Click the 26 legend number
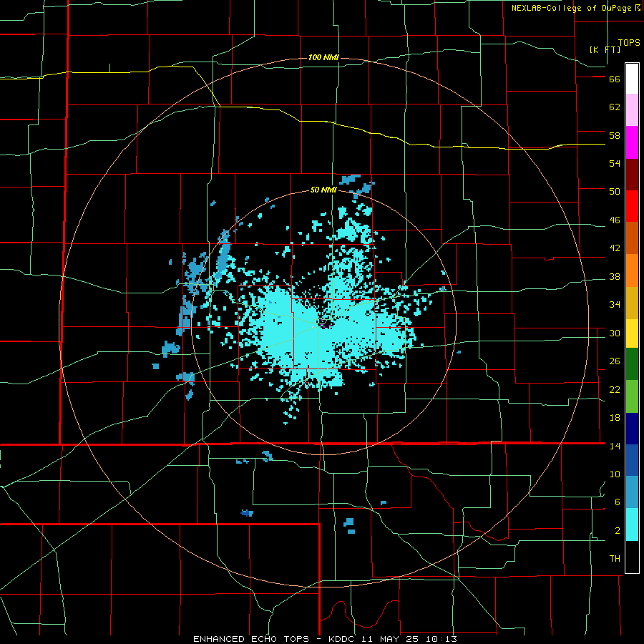The width and height of the screenshot is (644, 644). tap(615, 361)
